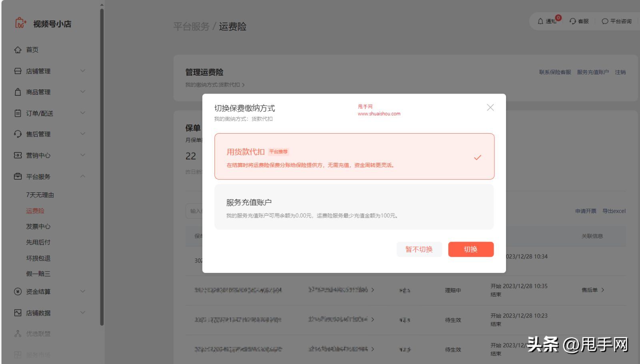
Task: Collapse the 平台服务 chevron arrow
Action: click(x=83, y=176)
